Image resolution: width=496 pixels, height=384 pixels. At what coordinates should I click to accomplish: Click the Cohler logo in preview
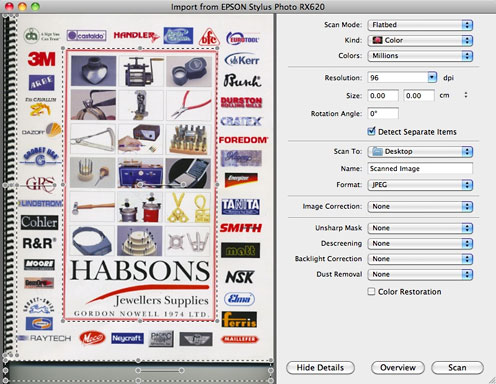click(x=39, y=222)
